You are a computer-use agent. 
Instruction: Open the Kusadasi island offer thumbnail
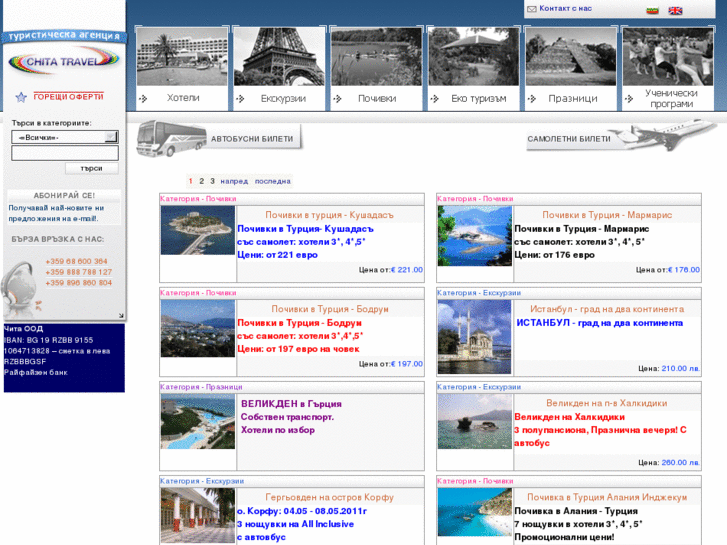click(x=198, y=230)
